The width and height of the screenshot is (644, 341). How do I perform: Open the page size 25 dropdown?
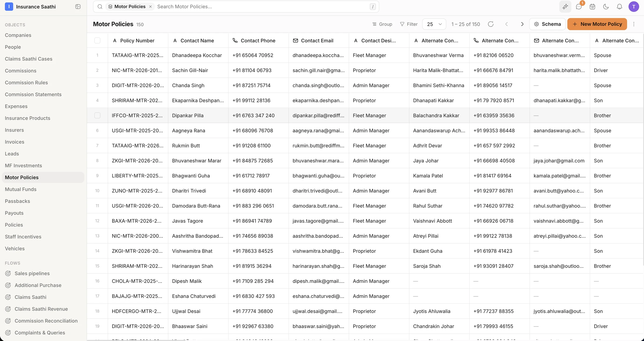(x=434, y=24)
